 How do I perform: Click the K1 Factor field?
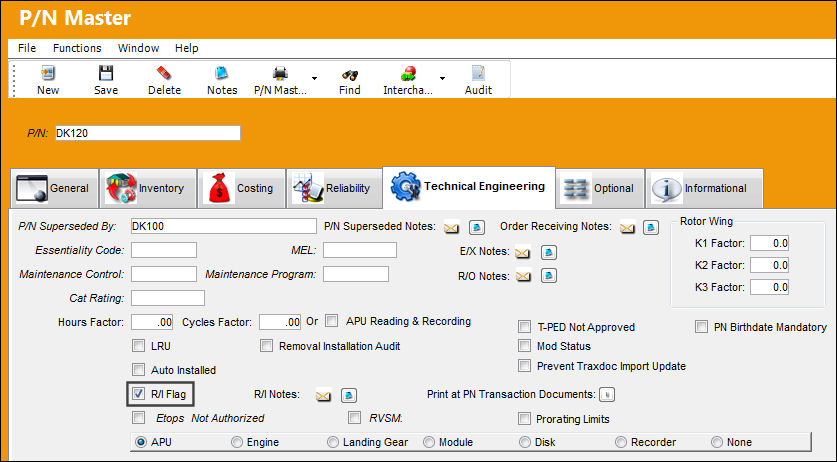pyautogui.click(x=769, y=243)
